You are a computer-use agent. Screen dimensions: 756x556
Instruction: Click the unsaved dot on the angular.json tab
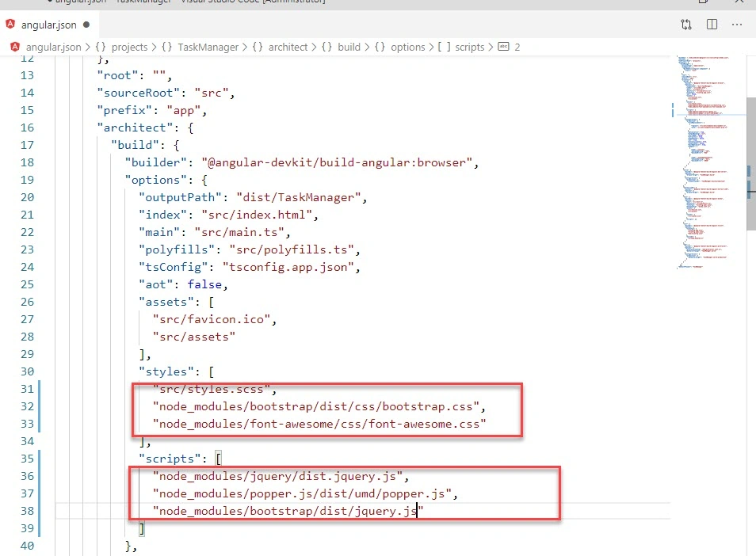[86, 25]
